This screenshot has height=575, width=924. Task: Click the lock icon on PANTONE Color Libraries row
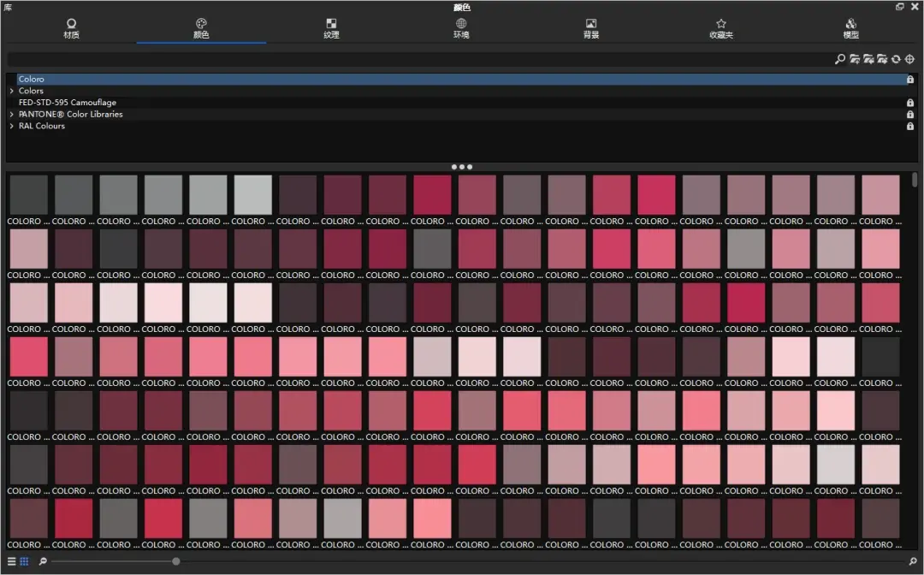click(910, 115)
